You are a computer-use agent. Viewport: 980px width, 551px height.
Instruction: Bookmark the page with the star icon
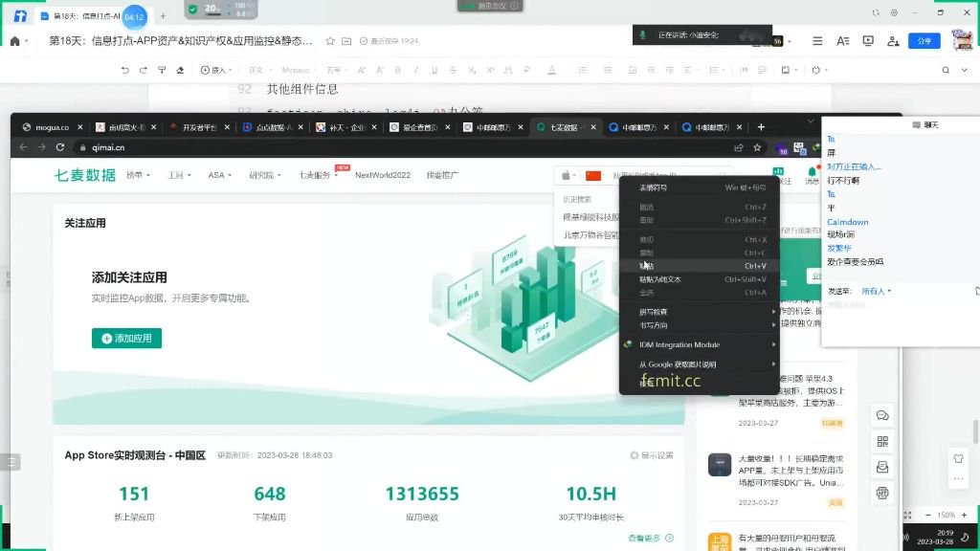757,147
